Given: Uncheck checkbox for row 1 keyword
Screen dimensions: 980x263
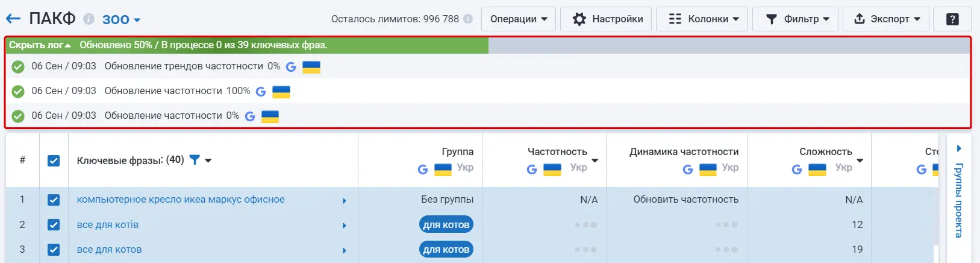Looking at the screenshot, I should coord(54,200).
